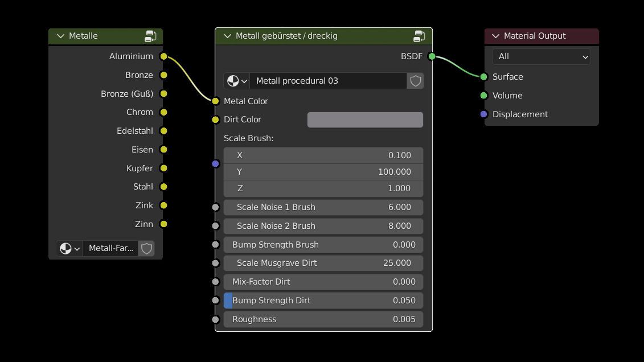
Task: Click the Metall procedural 03 name field
Action: (x=329, y=81)
